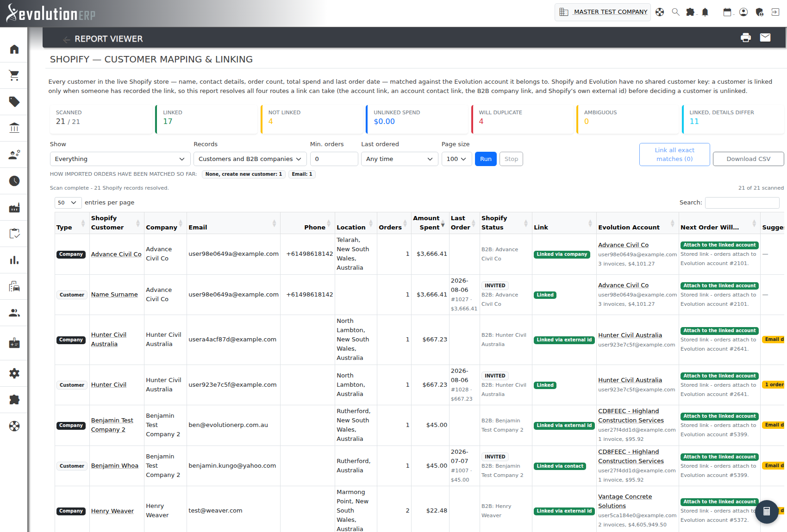Open the clock sidebar module
Screen dimensions: 787x532
coord(14,181)
